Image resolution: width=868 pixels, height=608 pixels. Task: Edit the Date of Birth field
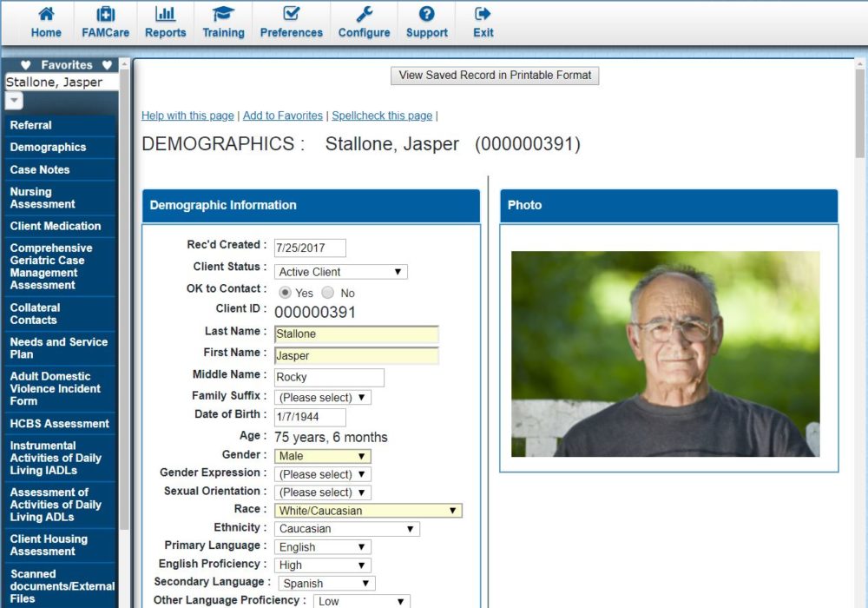[x=309, y=417]
